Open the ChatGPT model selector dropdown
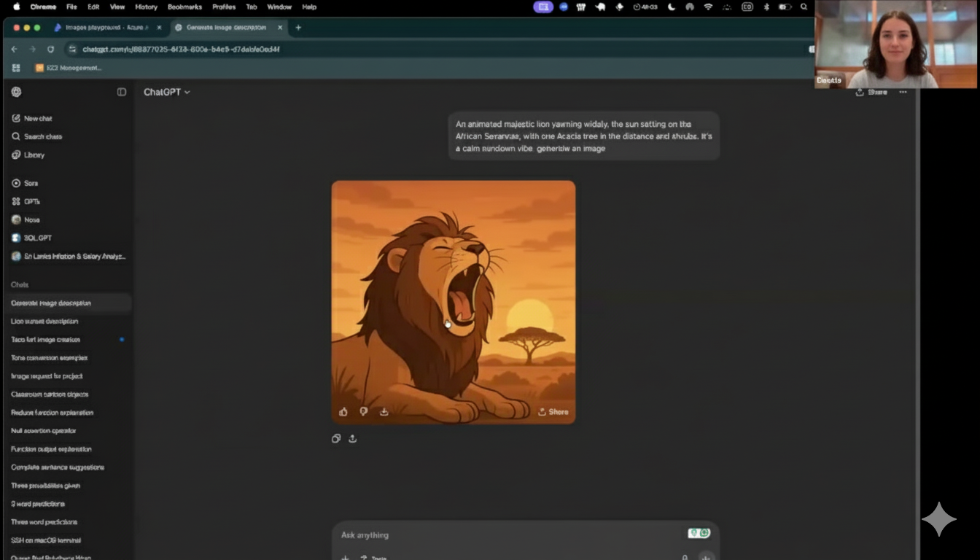The width and height of the screenshot is (980, 560). [166, 92]
